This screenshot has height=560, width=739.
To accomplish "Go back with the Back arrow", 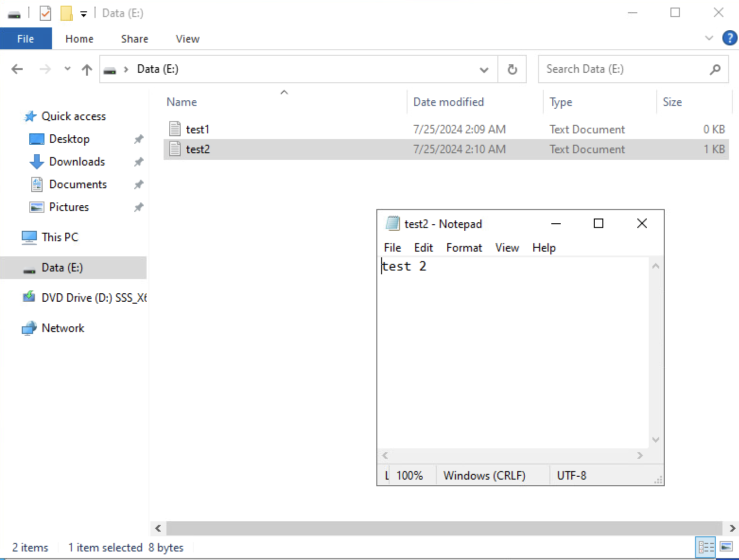I will 17,70.
